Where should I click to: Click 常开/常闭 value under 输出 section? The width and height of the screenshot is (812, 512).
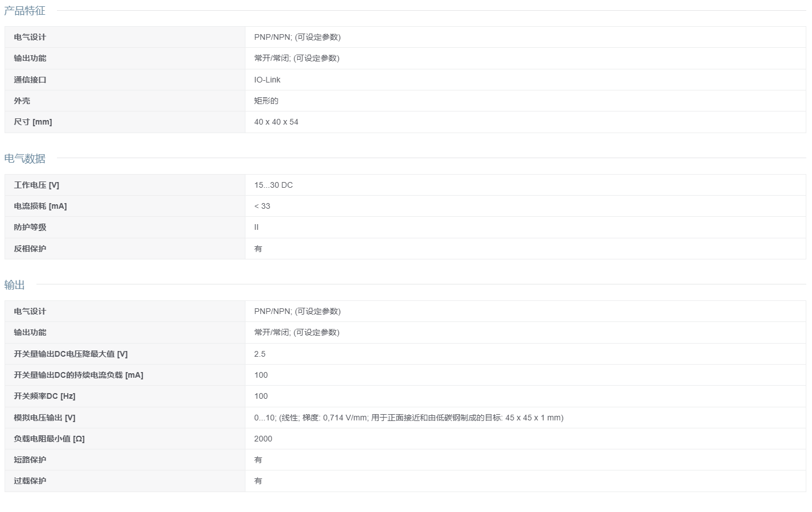point(297,332)
